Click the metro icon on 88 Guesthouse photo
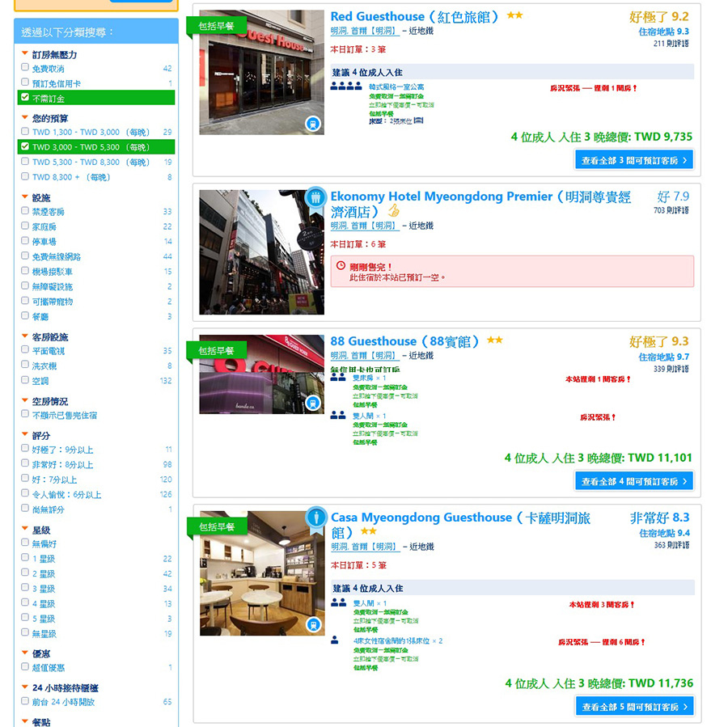Viewport: 728px width, 727px height. pyautogui.click(x=313, y=403)
